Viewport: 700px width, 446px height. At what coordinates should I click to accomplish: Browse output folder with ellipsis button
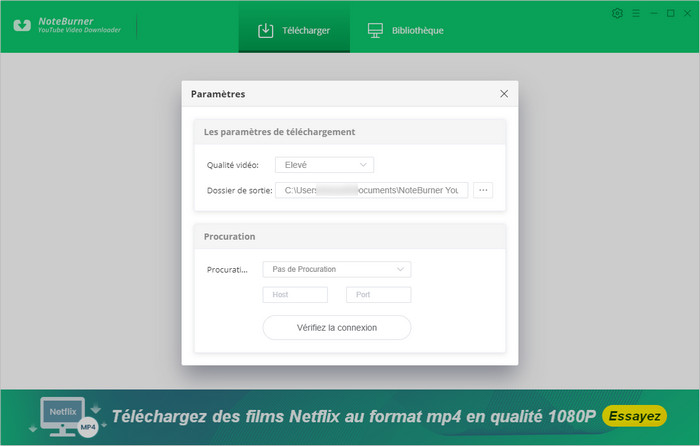click(x=483, y=190)
